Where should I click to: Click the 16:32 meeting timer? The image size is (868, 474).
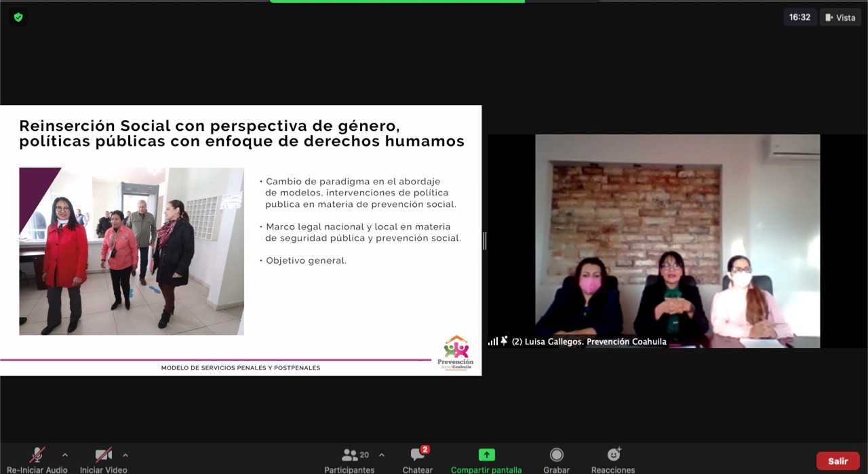coord(800,18)
